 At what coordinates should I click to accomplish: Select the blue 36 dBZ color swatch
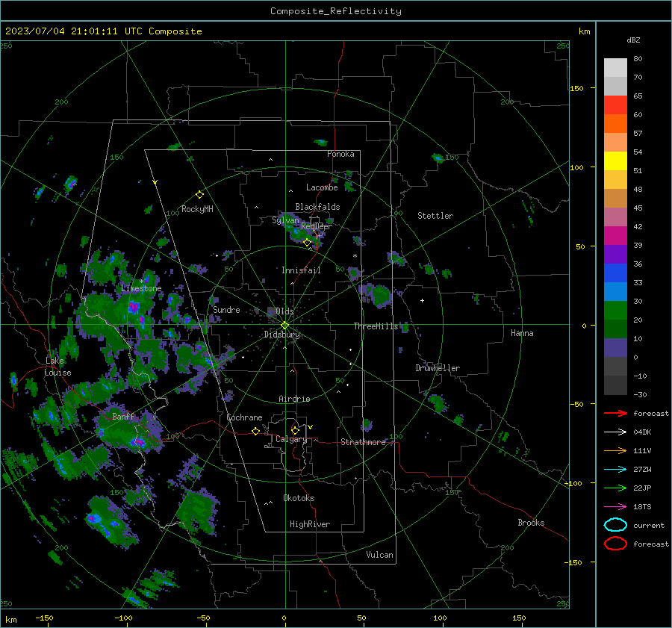click(x=615, y=273)
